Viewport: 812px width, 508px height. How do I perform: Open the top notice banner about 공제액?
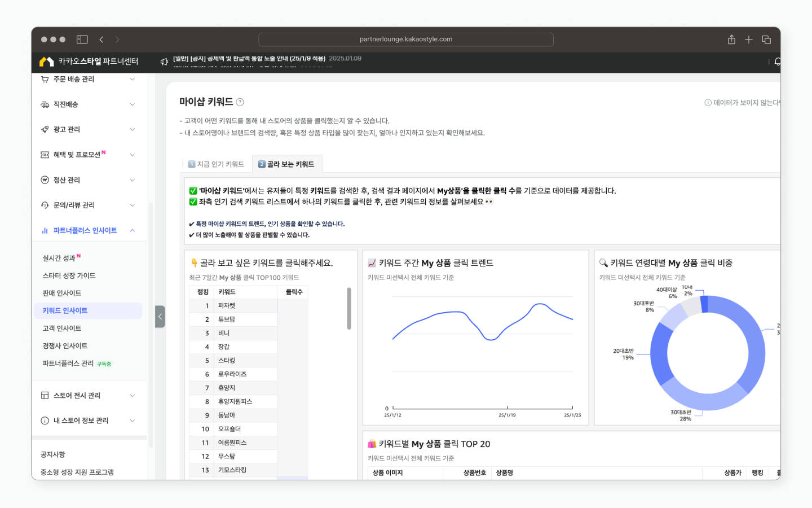(267, 58)
